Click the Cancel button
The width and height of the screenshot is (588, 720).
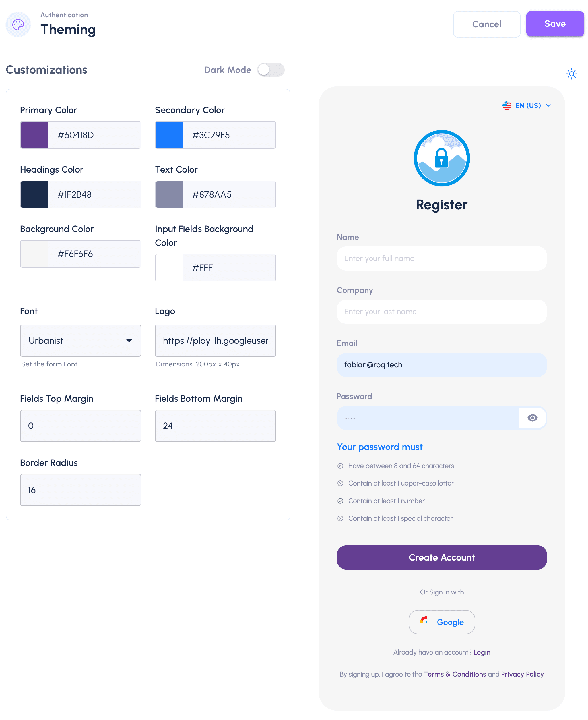487,24
